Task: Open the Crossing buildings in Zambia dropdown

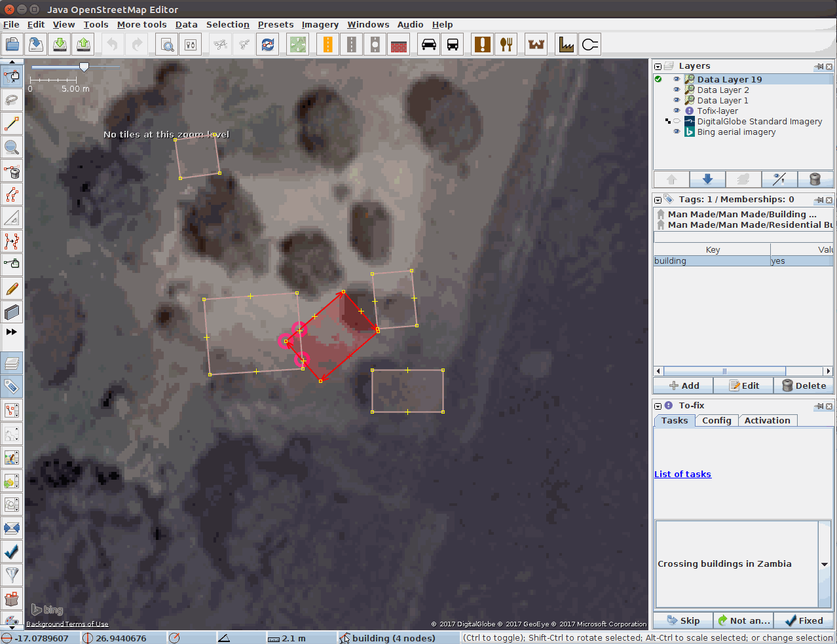Action: (x=825, y=564)
